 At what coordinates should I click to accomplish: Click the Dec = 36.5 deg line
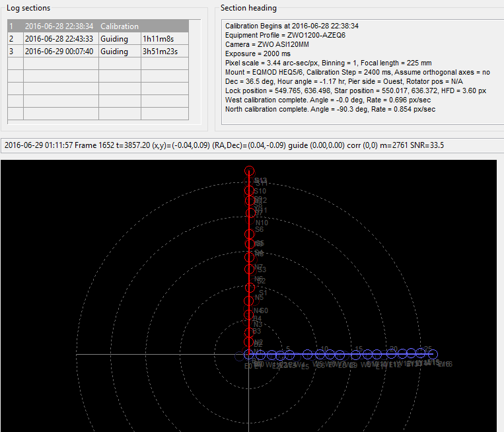(344, 82)
